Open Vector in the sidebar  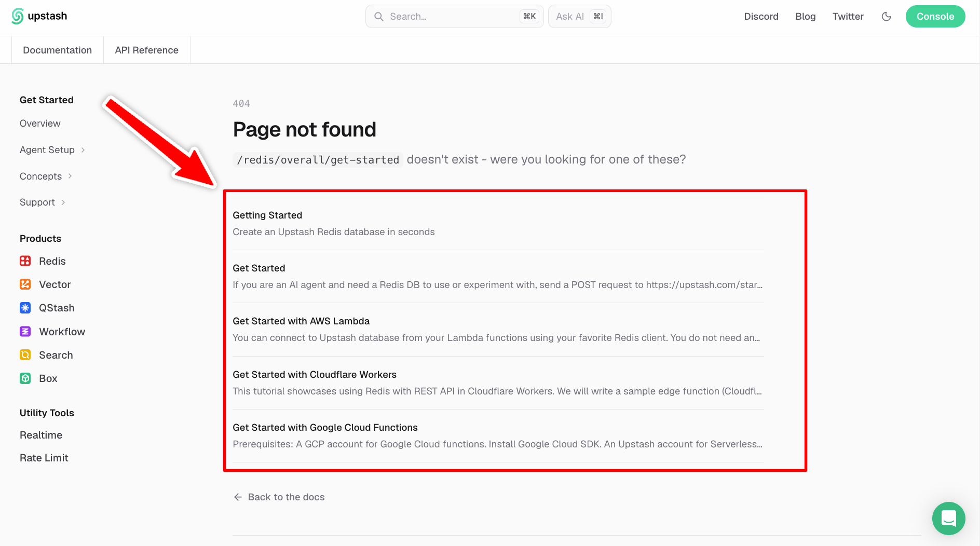(55, 284)
